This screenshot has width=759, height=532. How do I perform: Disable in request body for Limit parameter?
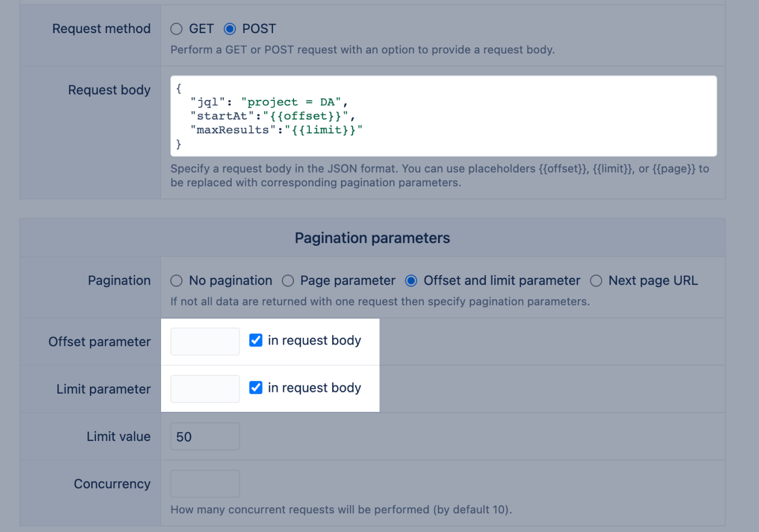tap(255, 388)
